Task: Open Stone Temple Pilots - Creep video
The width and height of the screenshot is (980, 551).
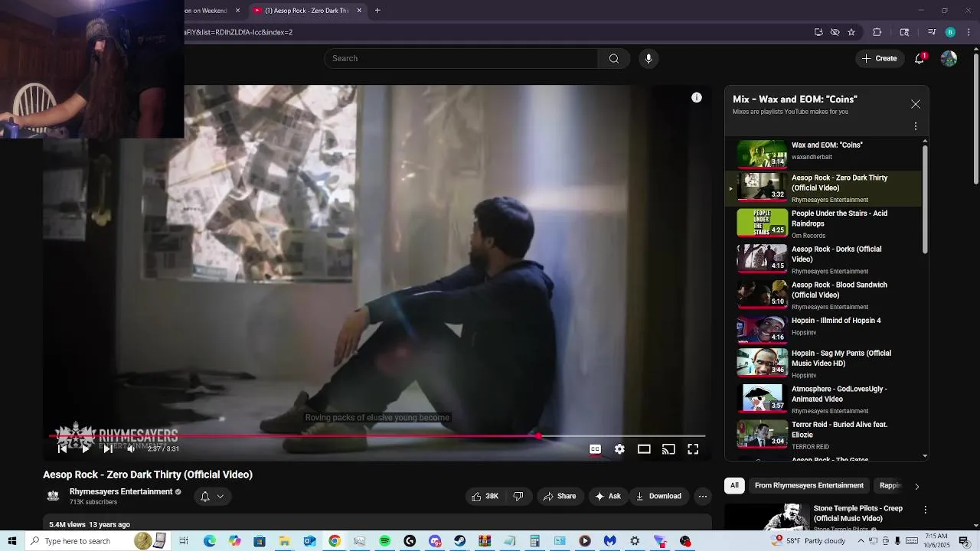Action: (x=857, y=514)
